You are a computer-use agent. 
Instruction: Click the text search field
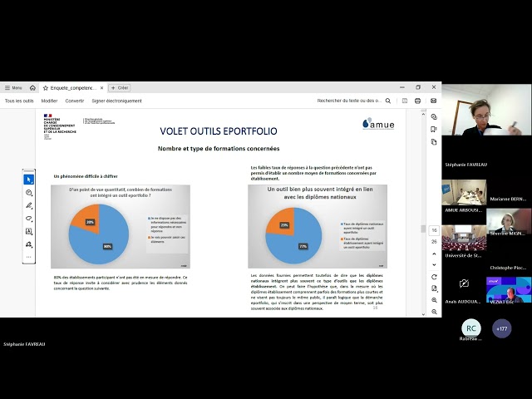(349, 101)
